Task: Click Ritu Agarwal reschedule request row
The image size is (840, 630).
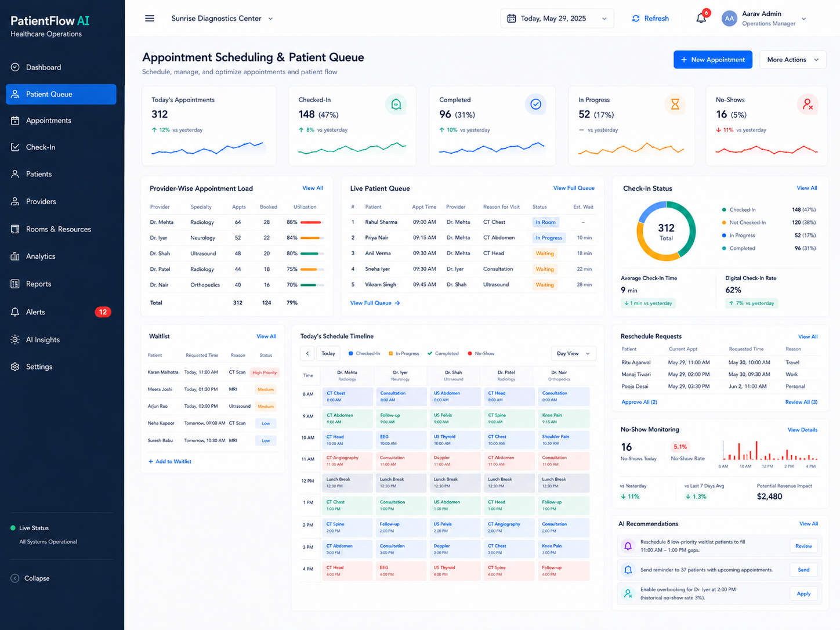Action: point(719,363)
